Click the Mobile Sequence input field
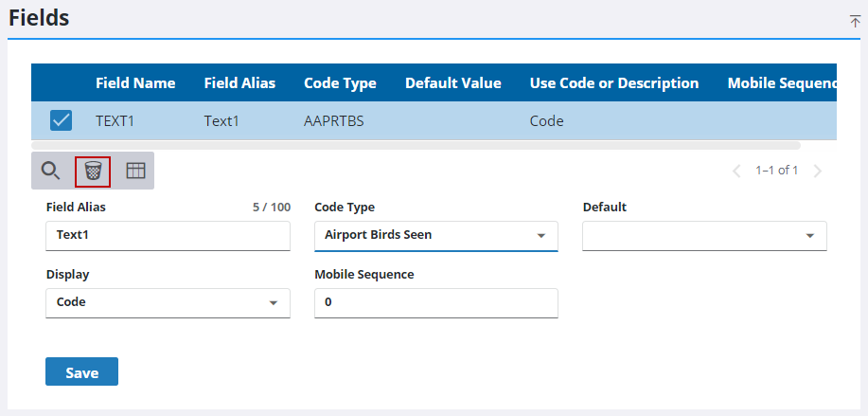 click(436, 303)
